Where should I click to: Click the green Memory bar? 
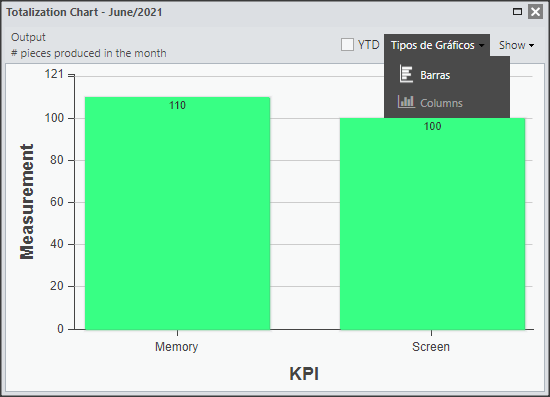pos(177,213)
